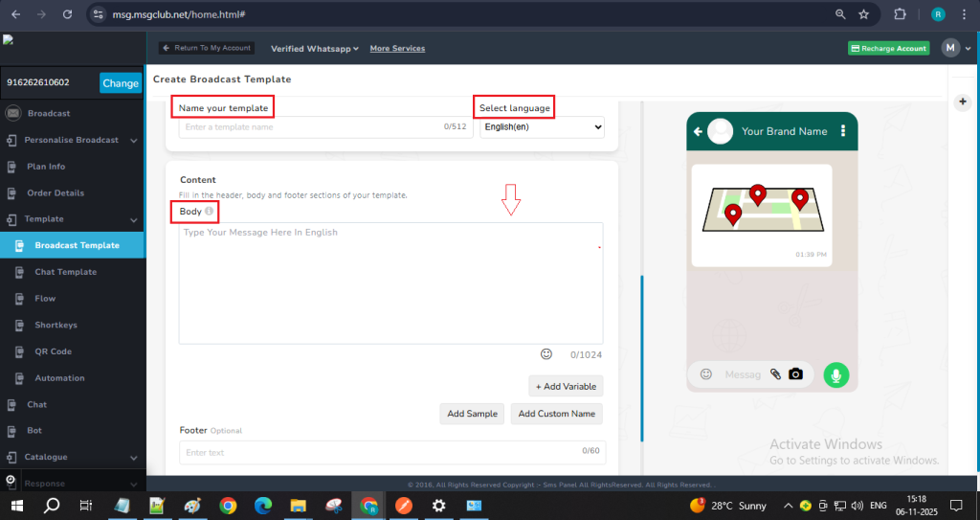Click the emoji smiley icon below Body field
Viewport: 980px width, 520px height.
(546, 354)
